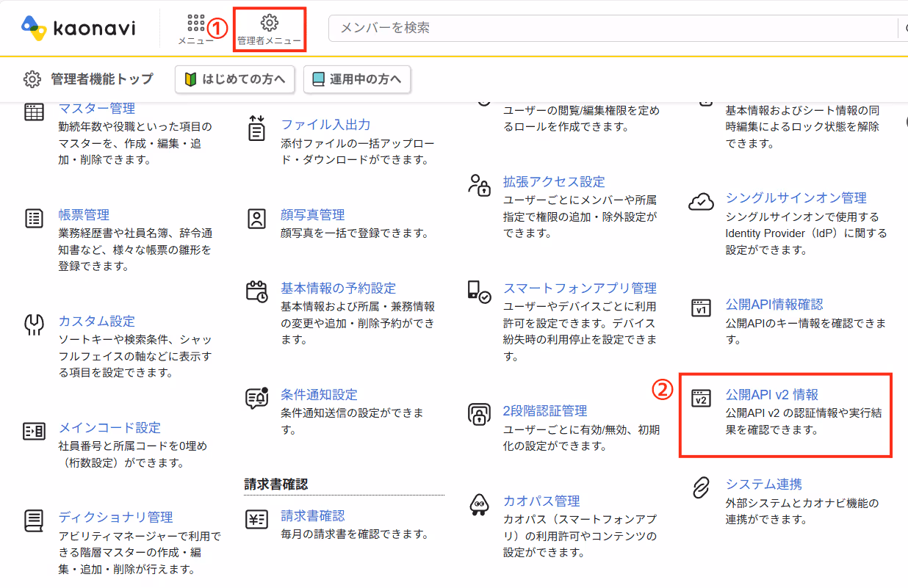Click the 公開API情報確認 v1 icon
The height and width of the screenshot is (588, 908).
click(x=701, y=308)
